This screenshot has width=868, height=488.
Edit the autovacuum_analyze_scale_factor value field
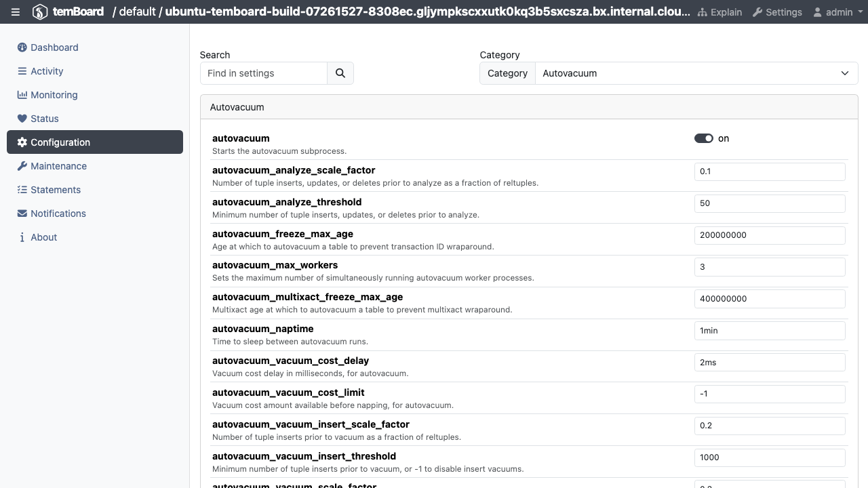click(x=770, y=171)
